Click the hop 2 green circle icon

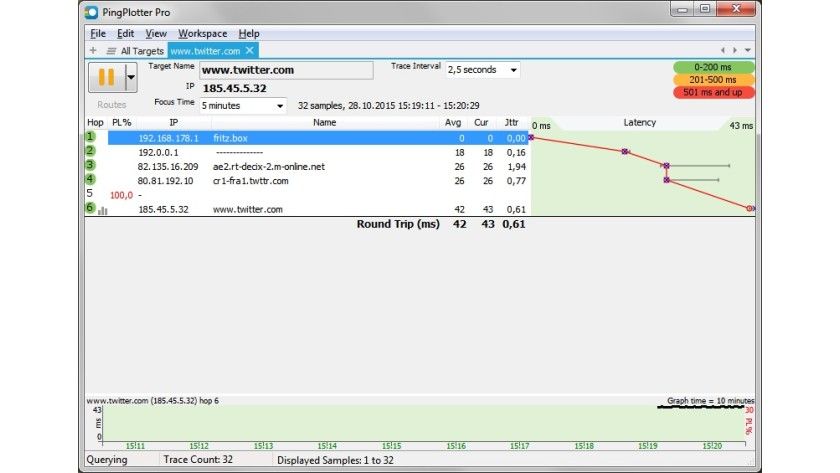coord(91,151)
